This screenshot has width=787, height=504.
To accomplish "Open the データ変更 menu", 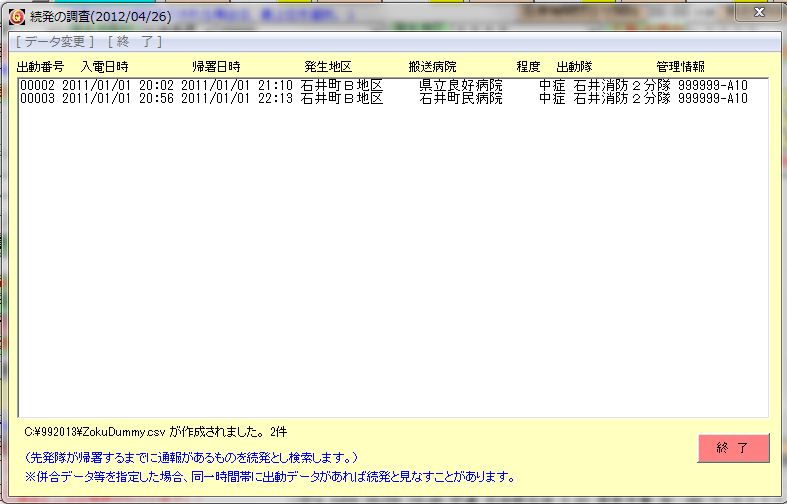I will click(x=55, y=42).
